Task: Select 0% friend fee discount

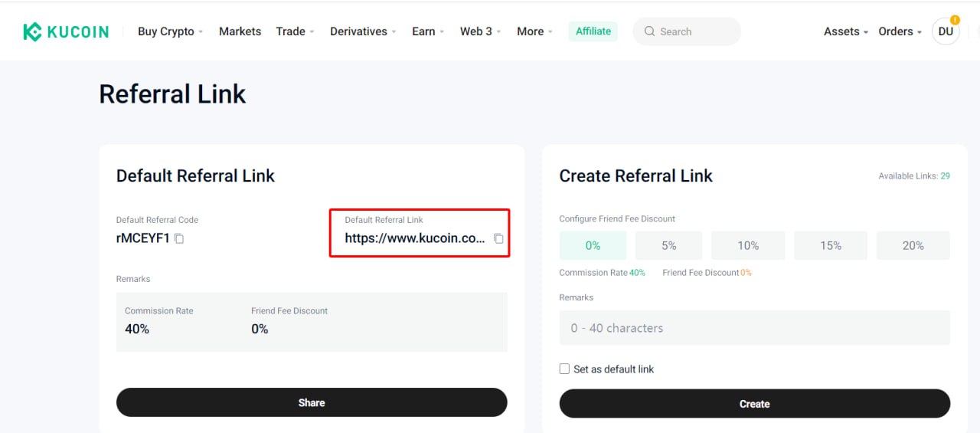Action: (593, 245)
